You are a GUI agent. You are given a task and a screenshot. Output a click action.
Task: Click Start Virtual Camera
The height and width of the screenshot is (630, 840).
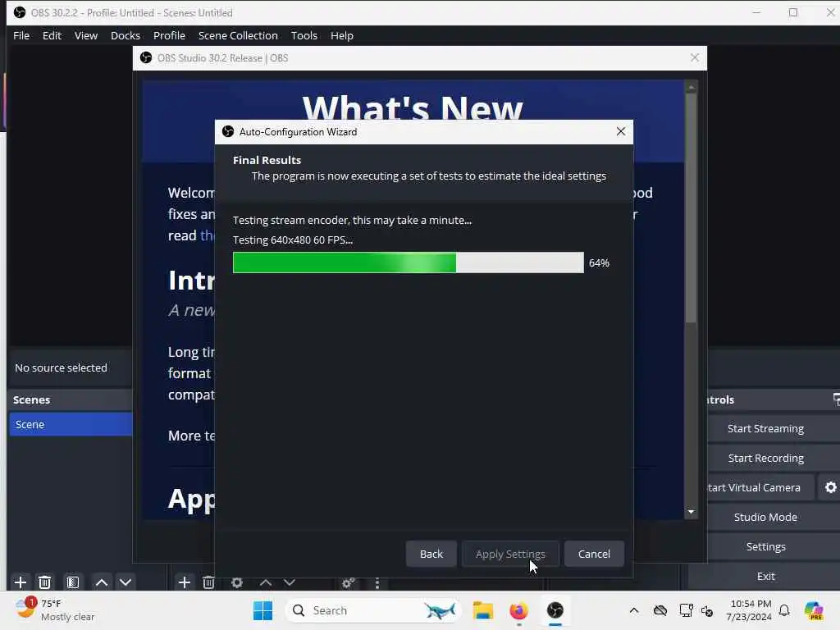(x=760, y=487)
